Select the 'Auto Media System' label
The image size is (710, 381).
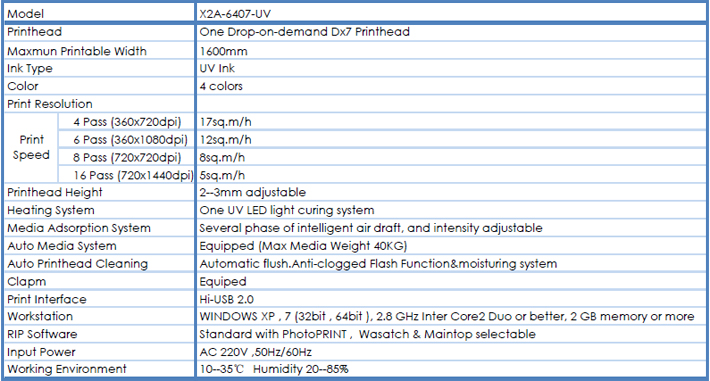pos(62,246)
